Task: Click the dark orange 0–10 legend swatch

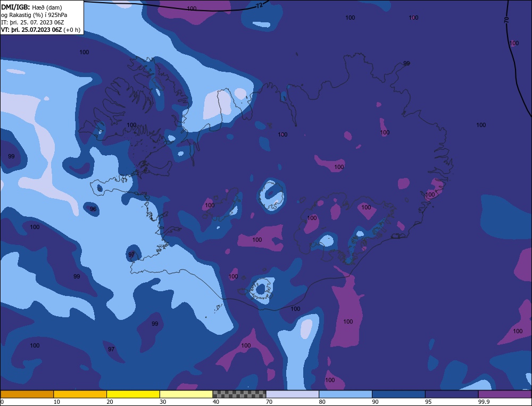Action: [27, 394]
